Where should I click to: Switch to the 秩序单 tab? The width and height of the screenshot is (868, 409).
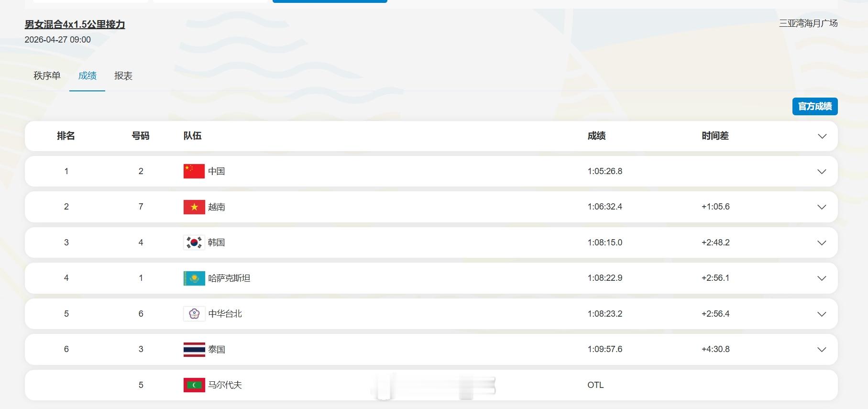click(x=47, y=76)
